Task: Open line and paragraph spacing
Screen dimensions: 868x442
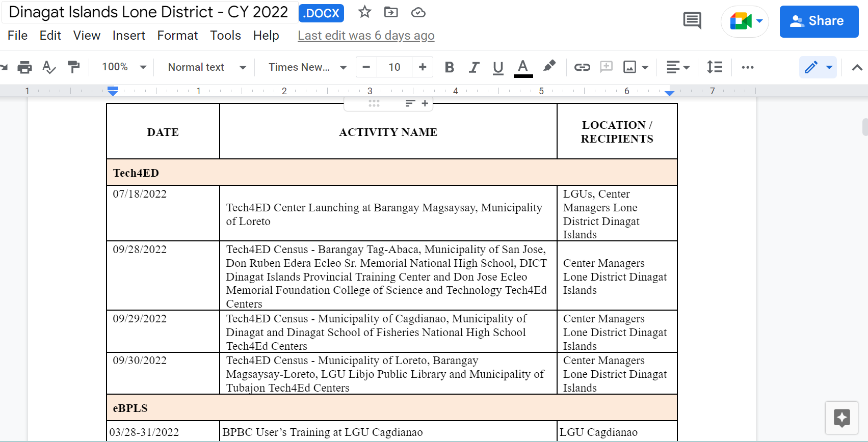Action: click(715, 67)
